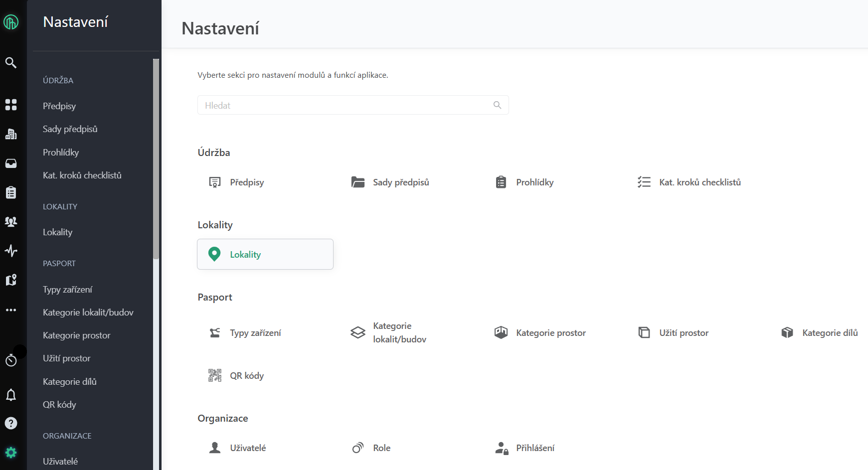Open Kat. kroků checklistů link in main panel
Viewport: 868px width, 470px height.
[x=700, y=182]
